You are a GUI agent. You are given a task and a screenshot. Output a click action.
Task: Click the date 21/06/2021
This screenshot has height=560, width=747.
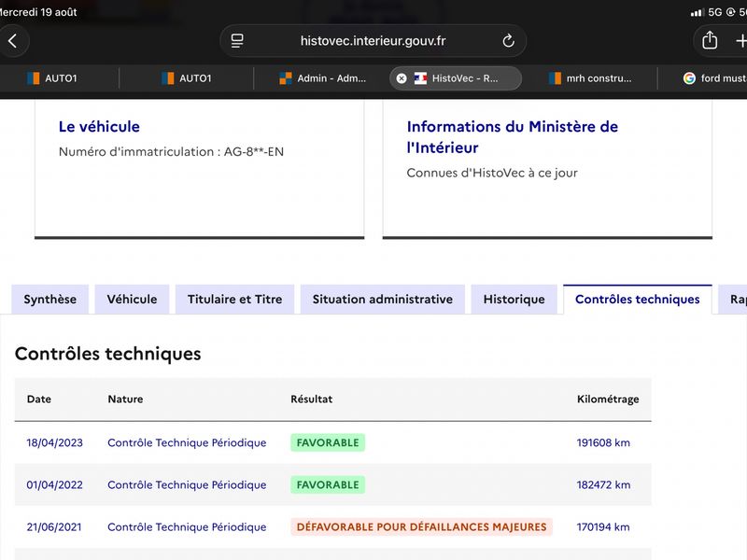54,527
